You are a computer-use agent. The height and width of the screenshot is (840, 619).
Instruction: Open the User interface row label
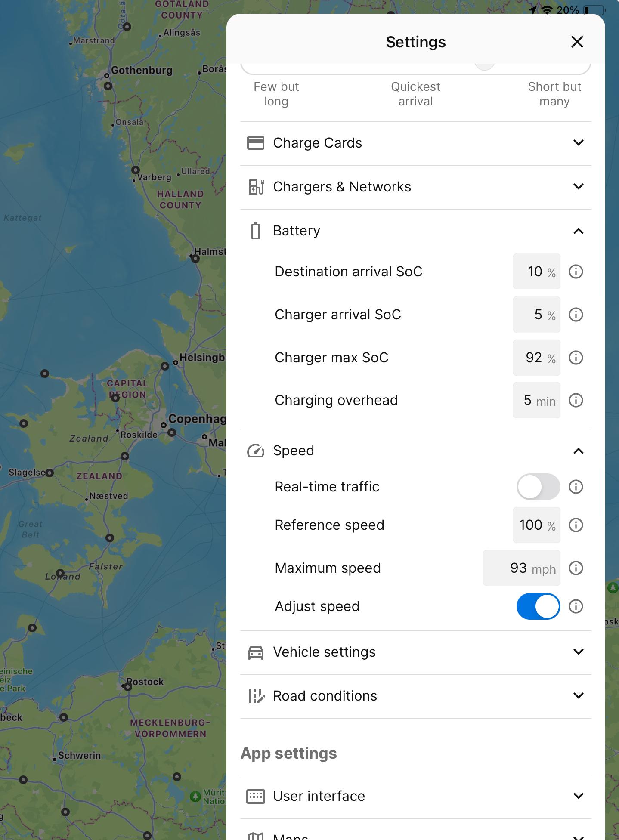[x=319, y=796]
